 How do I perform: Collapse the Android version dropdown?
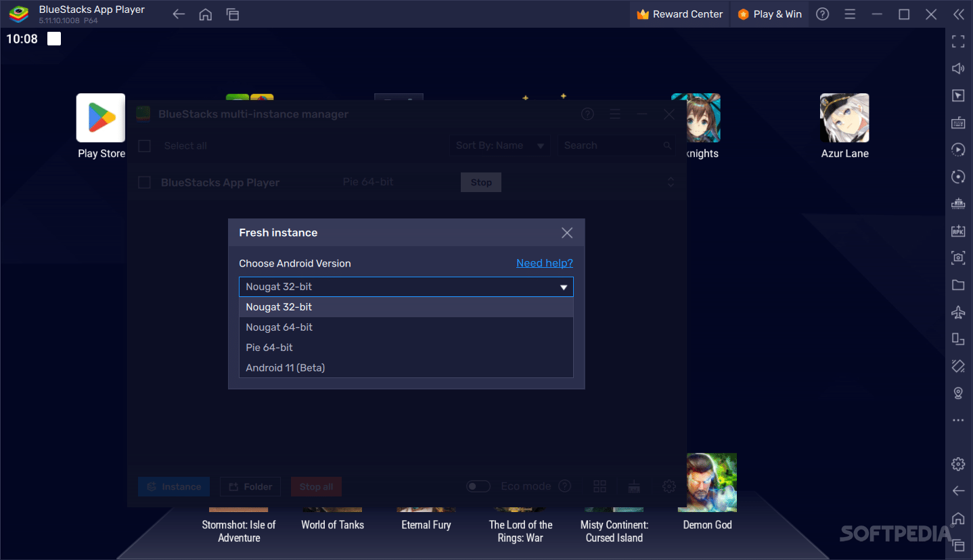(x=563, y=287)
